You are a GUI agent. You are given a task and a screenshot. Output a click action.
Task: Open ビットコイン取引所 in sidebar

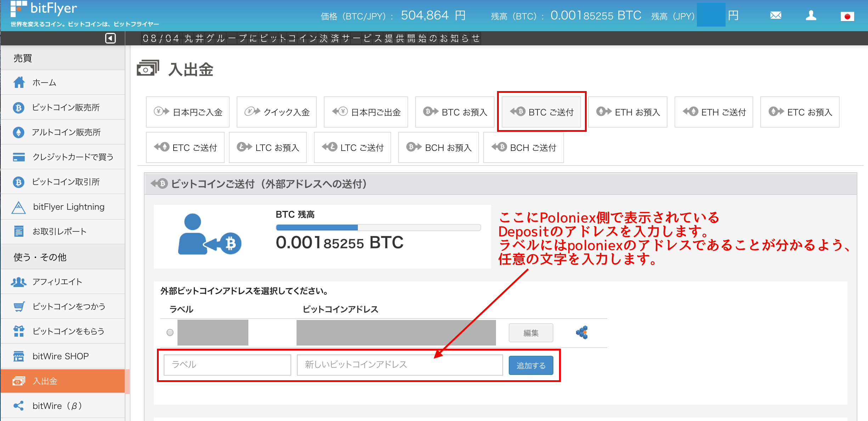pos(63,182)
